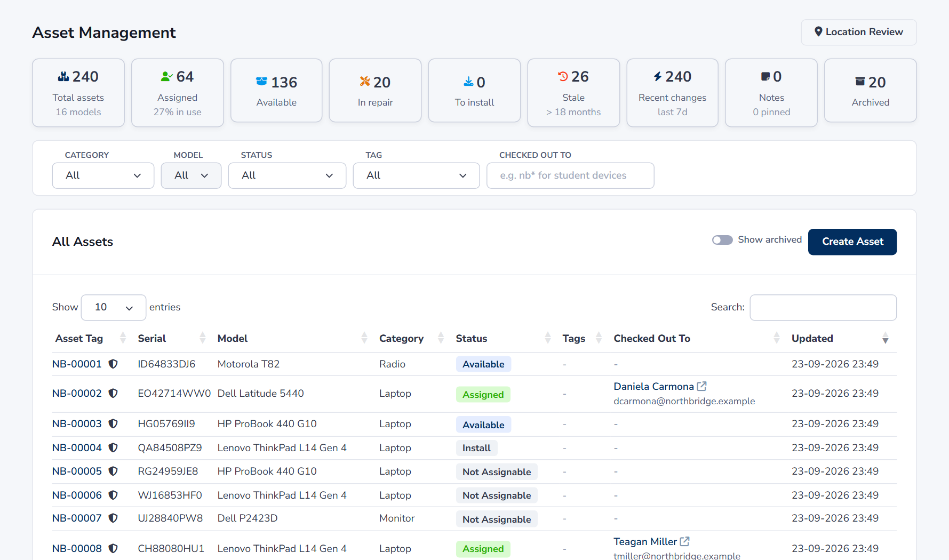Click serial number ID64833DJ6
Screen dimensions: 949x560
[x=166, y=364]
